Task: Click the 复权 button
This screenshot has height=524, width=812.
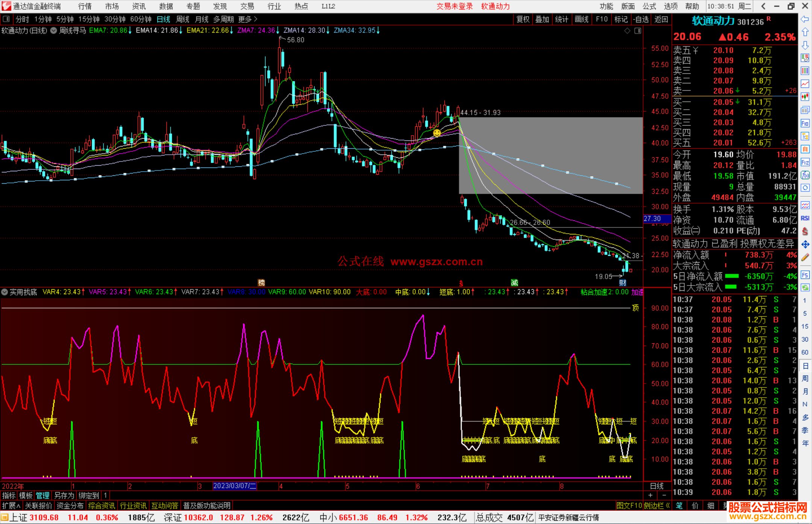Action: click(523, 19)
